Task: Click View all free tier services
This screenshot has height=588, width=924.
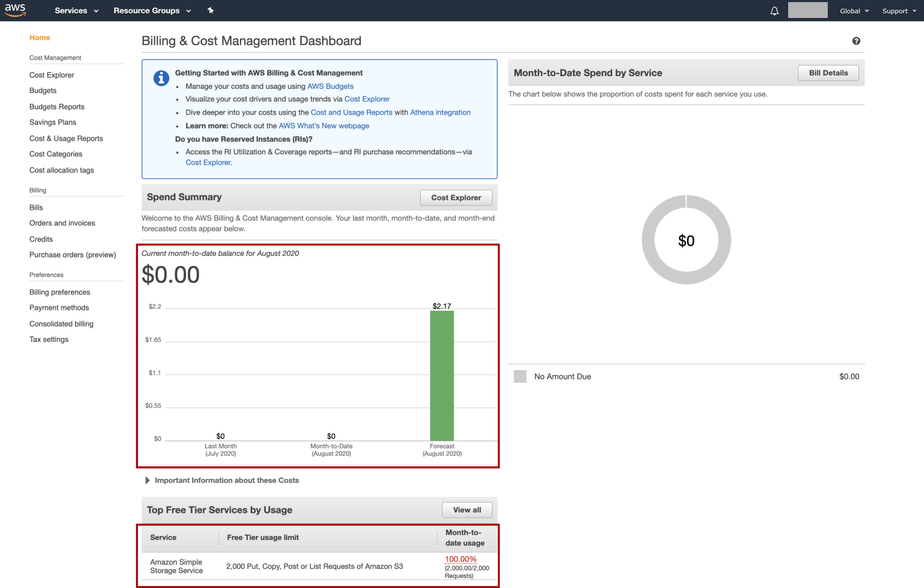Action: [467, 510]
